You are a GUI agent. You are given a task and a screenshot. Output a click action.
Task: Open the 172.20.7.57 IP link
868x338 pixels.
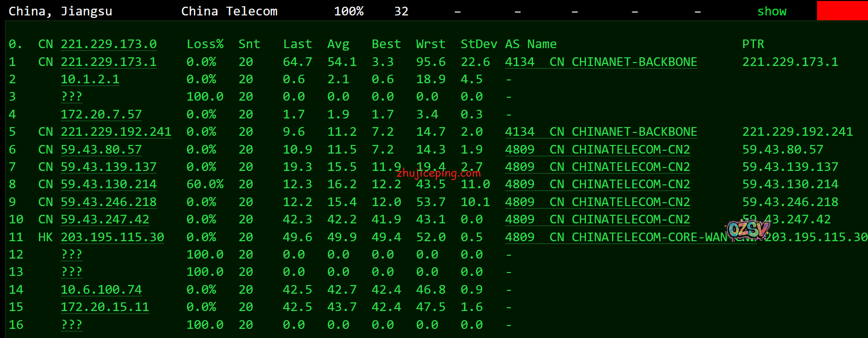pos(101,115)
